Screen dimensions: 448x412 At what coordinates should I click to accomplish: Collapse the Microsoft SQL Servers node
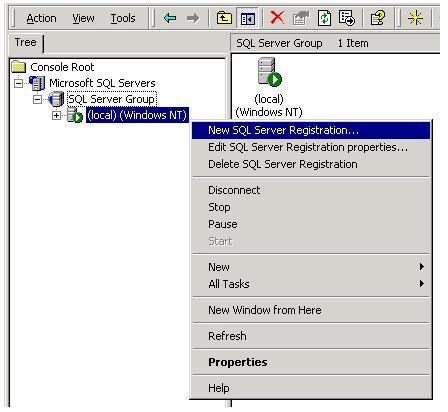coord(19,83)
